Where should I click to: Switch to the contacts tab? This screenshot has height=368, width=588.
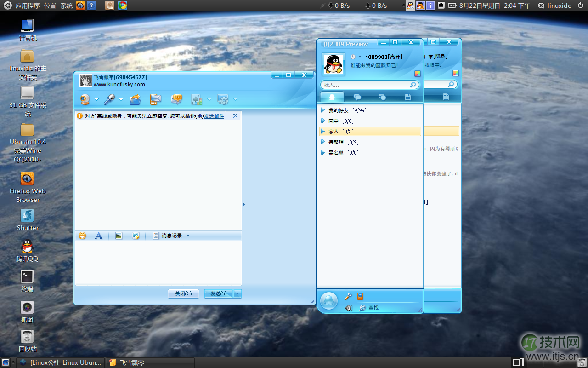pyautogui.click(x=332, y=97)
